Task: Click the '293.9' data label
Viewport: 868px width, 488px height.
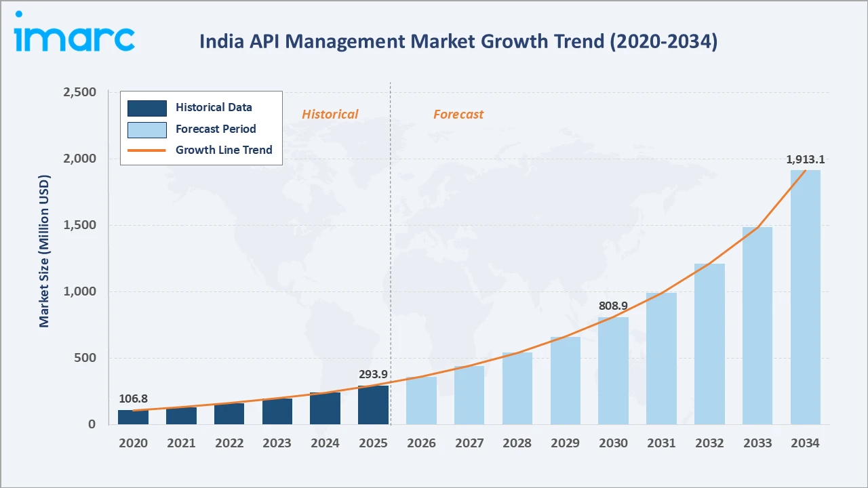Action: point(374,374)
